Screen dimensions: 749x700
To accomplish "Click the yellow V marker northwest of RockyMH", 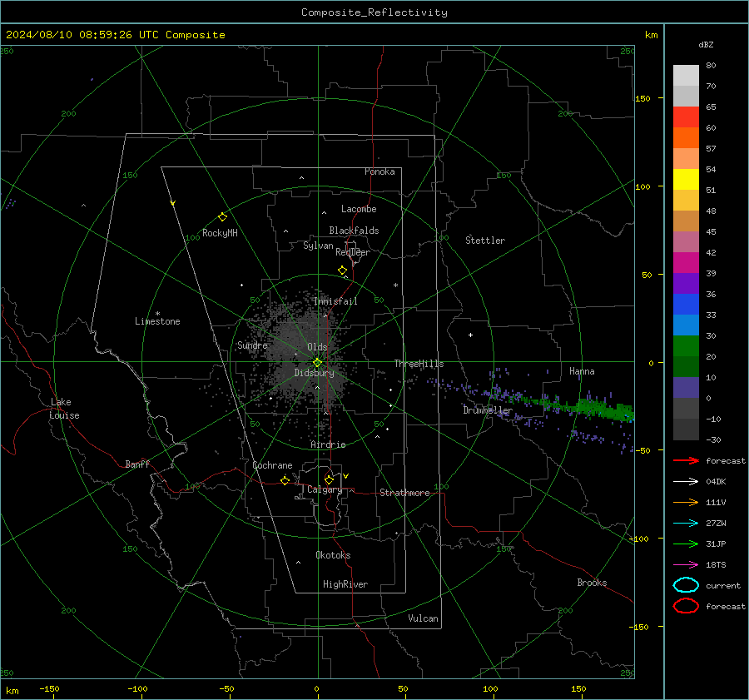I will 173,203.
